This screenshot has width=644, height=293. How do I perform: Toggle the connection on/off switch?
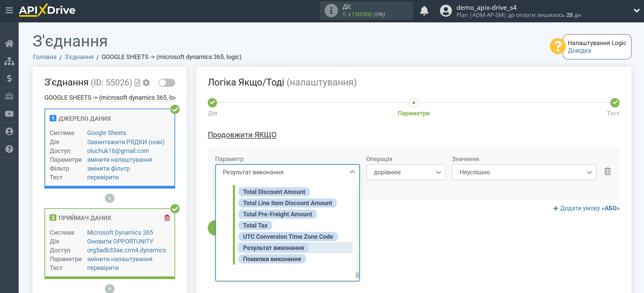[x=167, y=83]
